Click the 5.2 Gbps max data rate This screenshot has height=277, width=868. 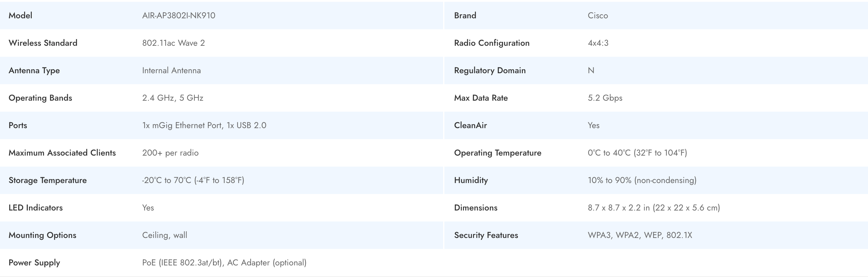[x=605, y=98]
